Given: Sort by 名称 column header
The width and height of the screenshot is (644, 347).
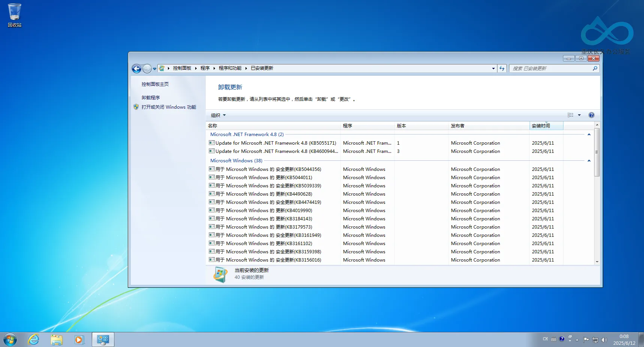Looking at the screenshot, I should tap(273, 126).
